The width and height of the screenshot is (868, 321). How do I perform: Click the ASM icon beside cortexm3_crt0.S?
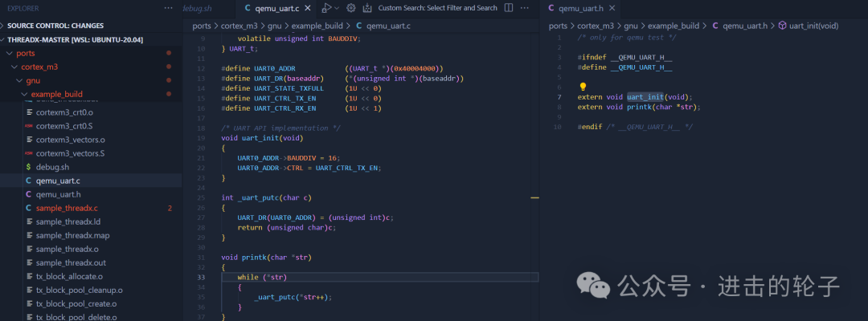[x=28, y=126]
